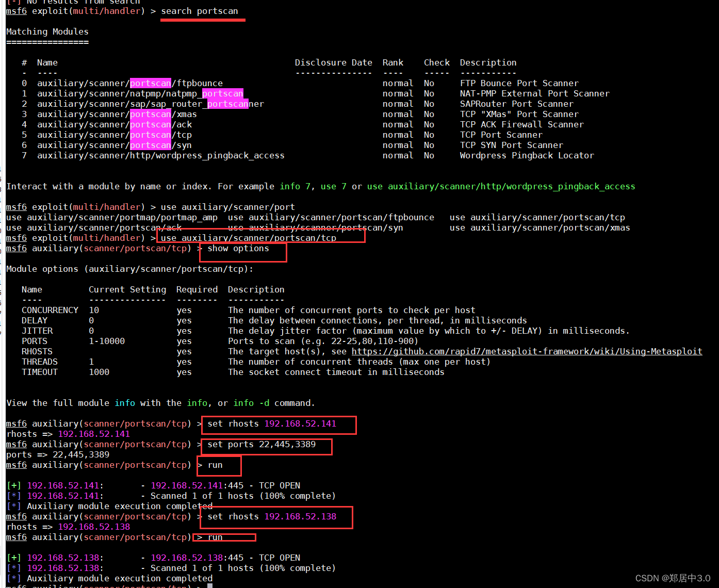Click the 'Current Setting' column header

coord(127,289)
